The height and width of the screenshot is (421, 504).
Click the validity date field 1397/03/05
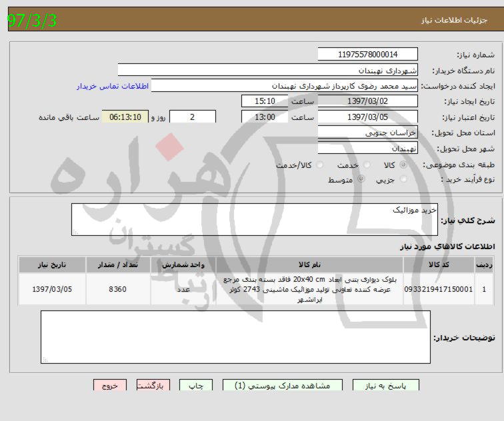(x=368, y=117)
